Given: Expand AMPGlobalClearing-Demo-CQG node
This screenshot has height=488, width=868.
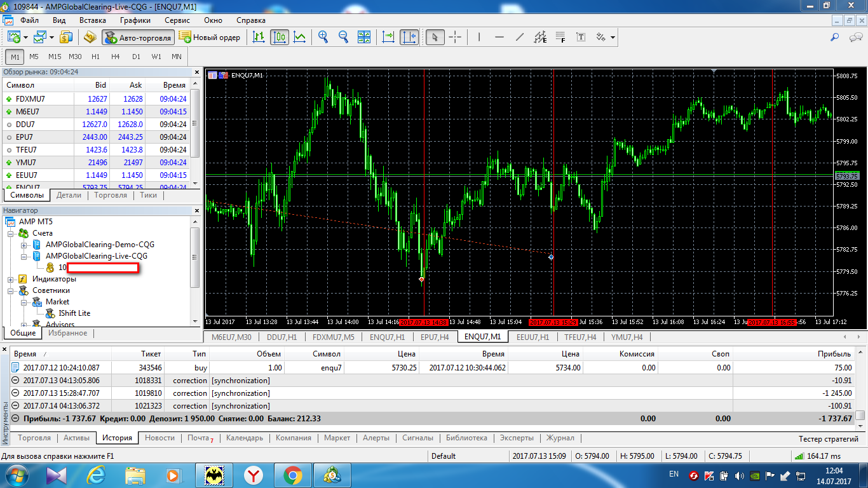Looking at the screenshot, I should (24, 245).
